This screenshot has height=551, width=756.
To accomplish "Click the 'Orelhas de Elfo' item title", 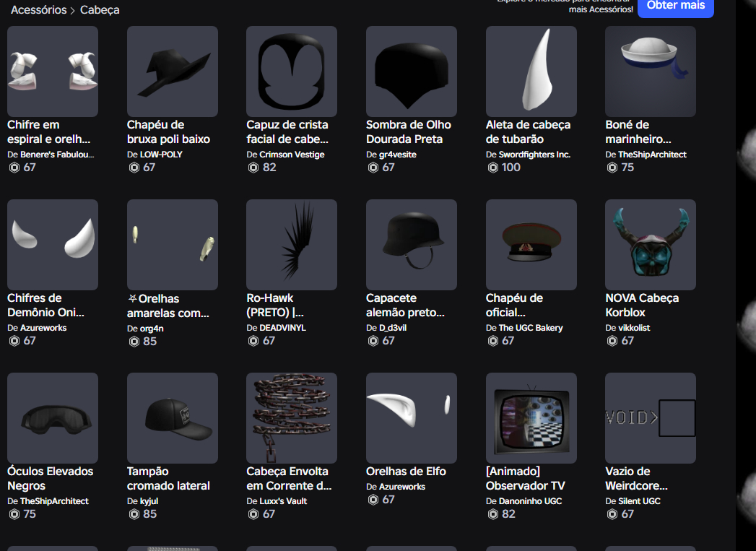I will point(406,471).
